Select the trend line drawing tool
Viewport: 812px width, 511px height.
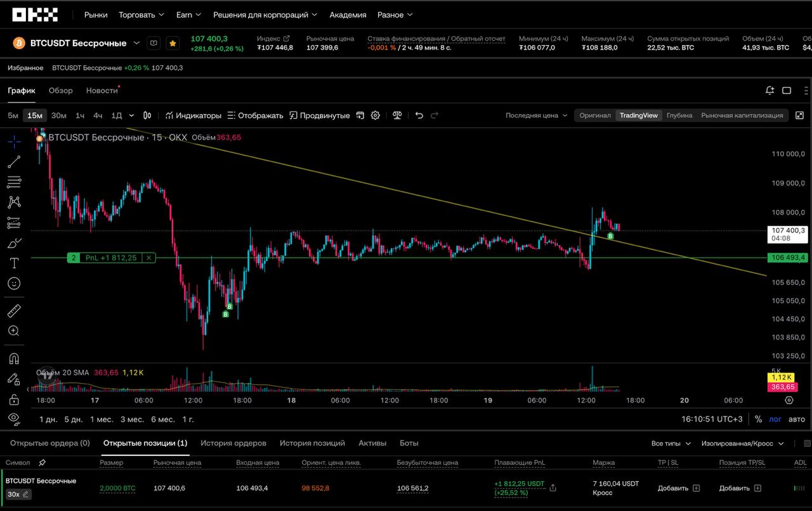pos(14,162)
